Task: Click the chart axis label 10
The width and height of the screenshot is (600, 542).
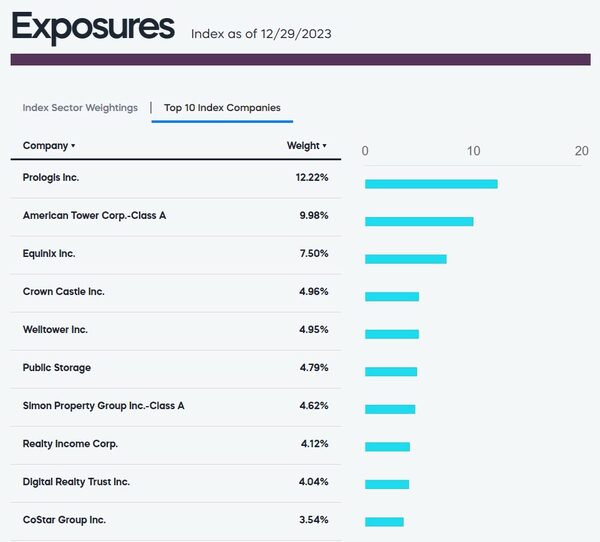Action: (x=473, y=151)
